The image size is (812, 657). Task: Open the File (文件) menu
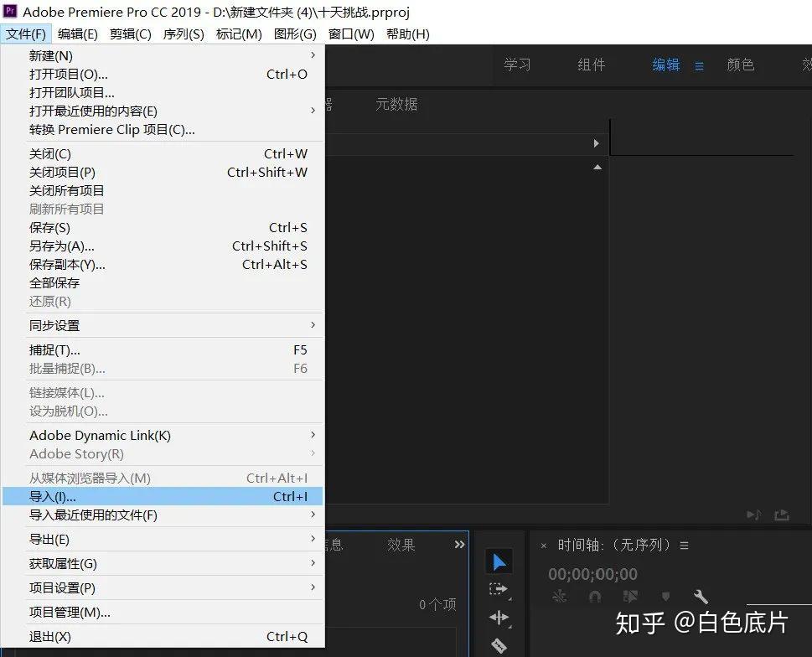pos(26,34)
